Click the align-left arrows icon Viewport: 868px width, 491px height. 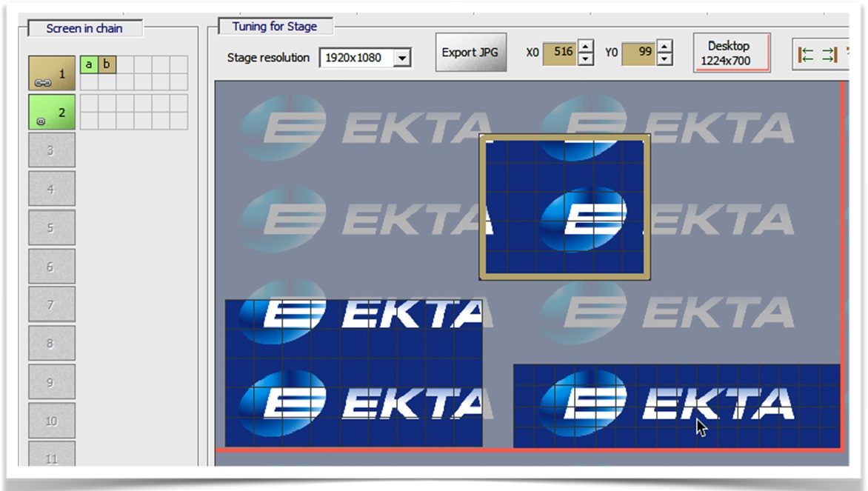806,54
